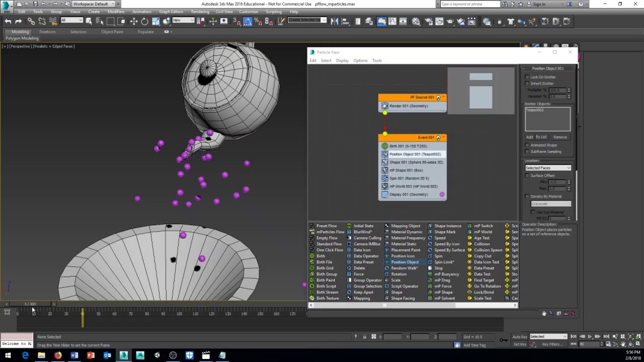Open the Display menu in Particle View

click(x=342, y=60)
